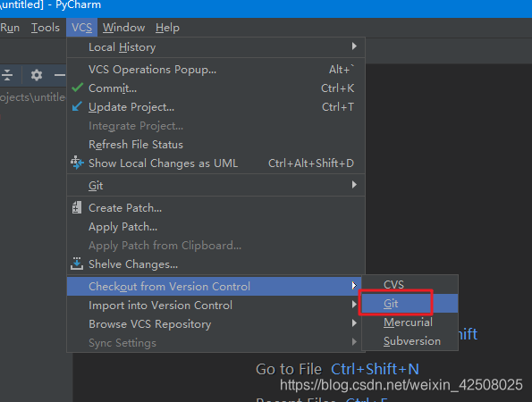Screen dimensions: 532x402
Task: Click the Shelve Changes download icon
Action: 77,264
